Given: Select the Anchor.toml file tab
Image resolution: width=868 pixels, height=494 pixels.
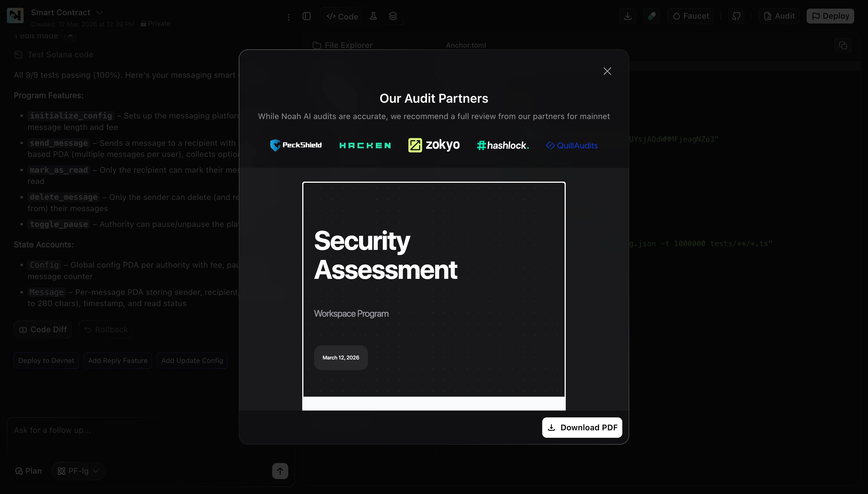Looking at the screenshot, I should (465, 45).
